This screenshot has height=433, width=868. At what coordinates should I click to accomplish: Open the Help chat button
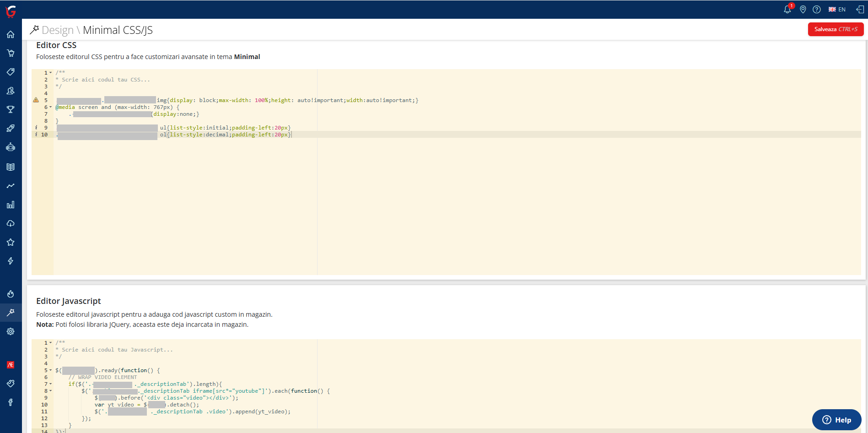(x=836, y=420)
